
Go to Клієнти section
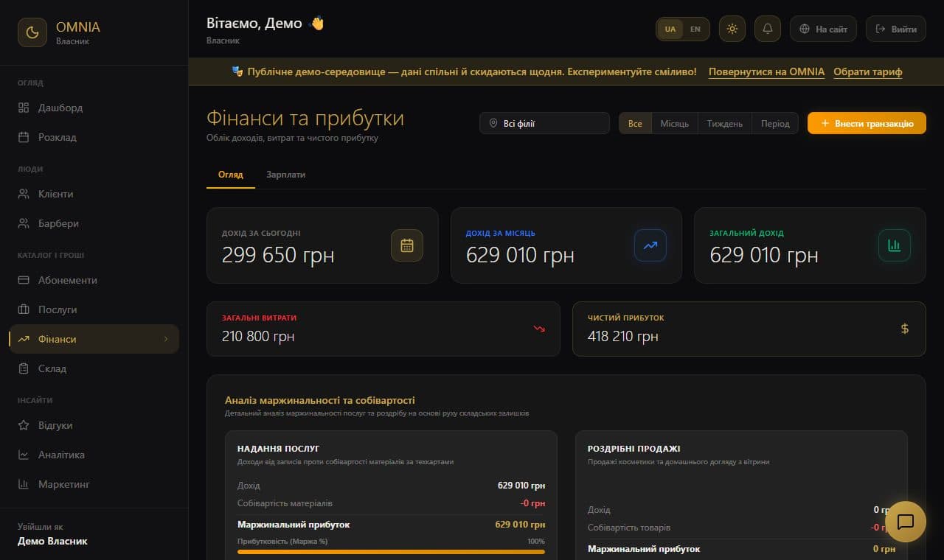(94, 194)
